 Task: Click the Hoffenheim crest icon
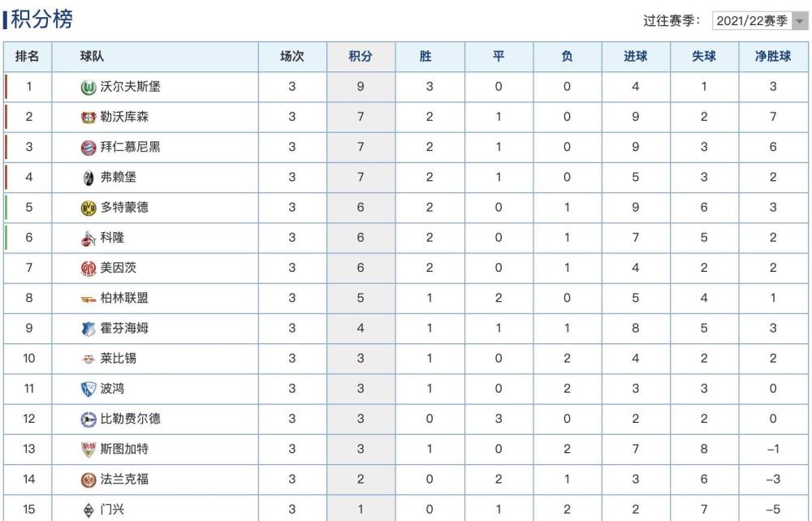pyautogui.click(x=89, y=329)
